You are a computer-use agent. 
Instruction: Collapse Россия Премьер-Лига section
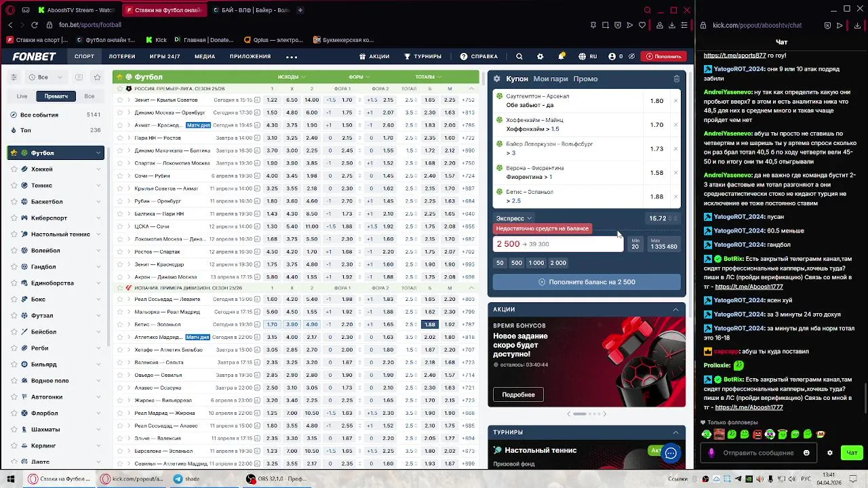pyautogui.click(x=472, y=89)
